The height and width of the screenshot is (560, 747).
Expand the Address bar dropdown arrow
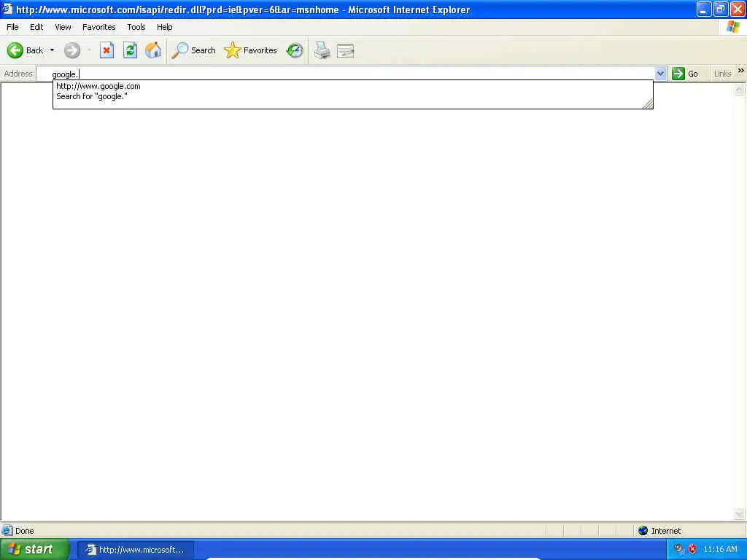[660, 74]
